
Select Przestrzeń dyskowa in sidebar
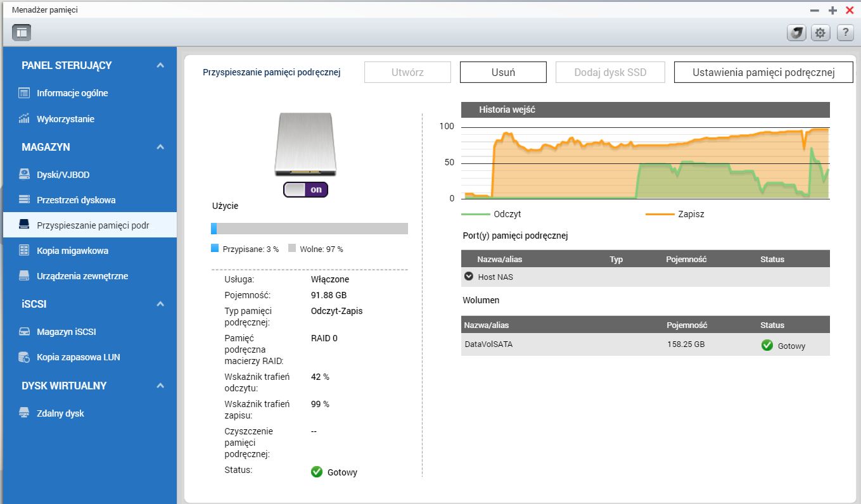coord(76,200)
